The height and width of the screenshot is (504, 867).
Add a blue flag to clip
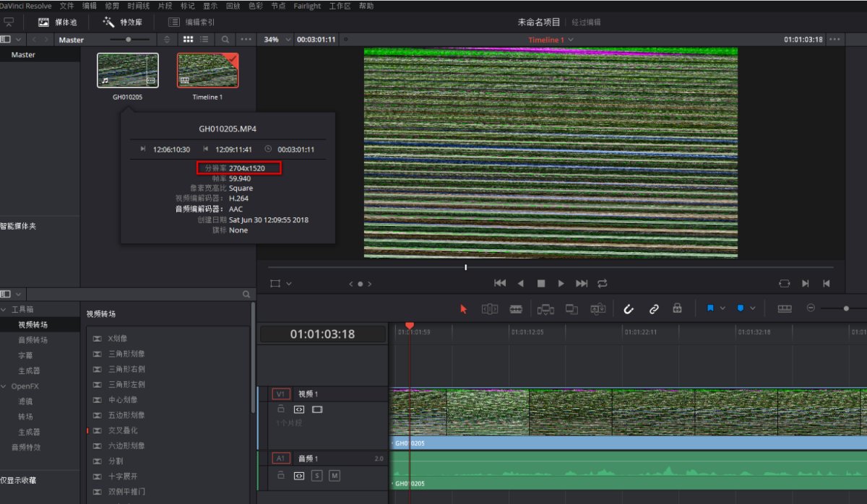[x=710, y=308]
